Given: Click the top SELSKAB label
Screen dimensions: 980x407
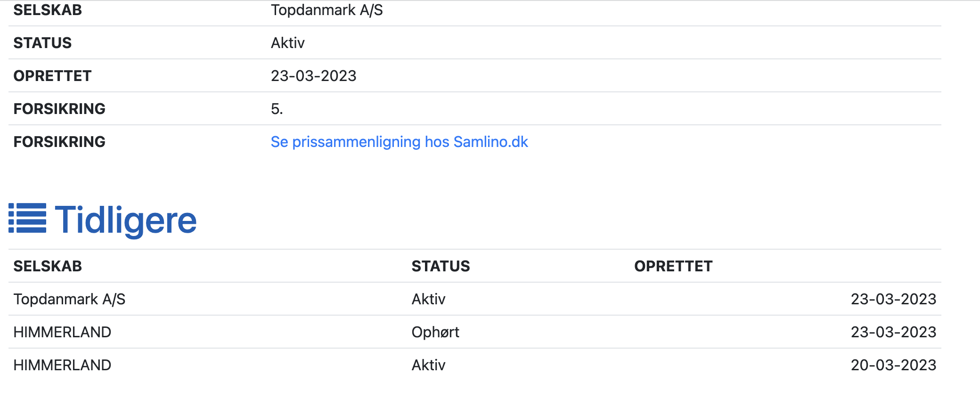Looking at the screenshot, I should pyautogui.click(x=48, y=10).
